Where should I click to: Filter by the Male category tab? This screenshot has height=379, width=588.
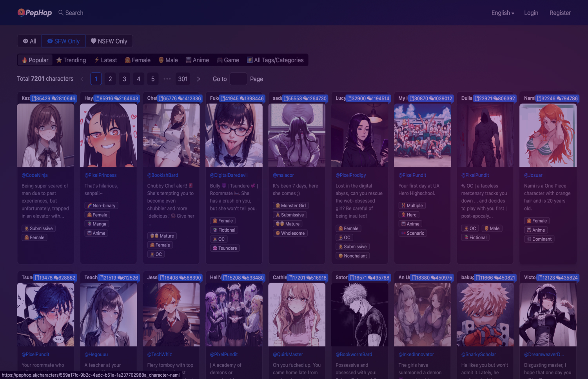click(x=168, y=60)
